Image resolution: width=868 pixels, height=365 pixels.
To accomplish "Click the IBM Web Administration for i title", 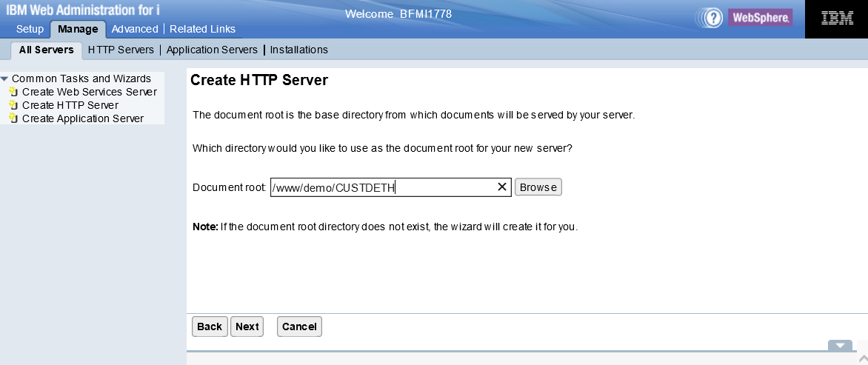I will (83, 10).
